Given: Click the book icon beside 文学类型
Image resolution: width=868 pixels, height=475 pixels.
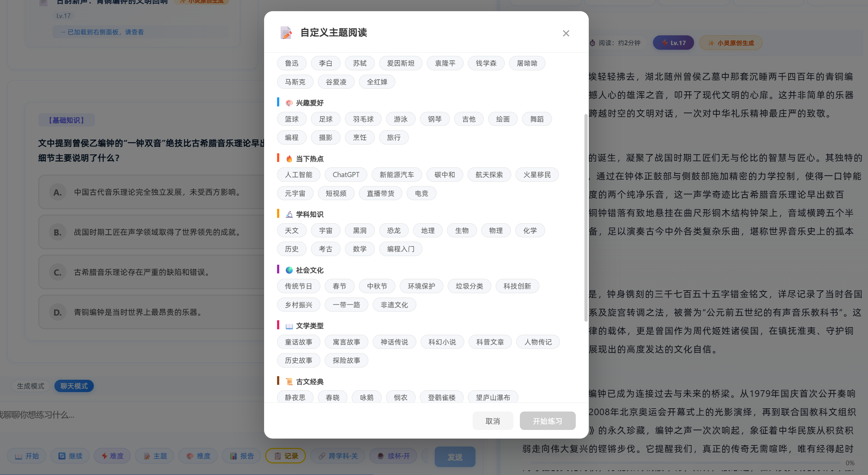Looking at the screenshot, I should (289, 326).
